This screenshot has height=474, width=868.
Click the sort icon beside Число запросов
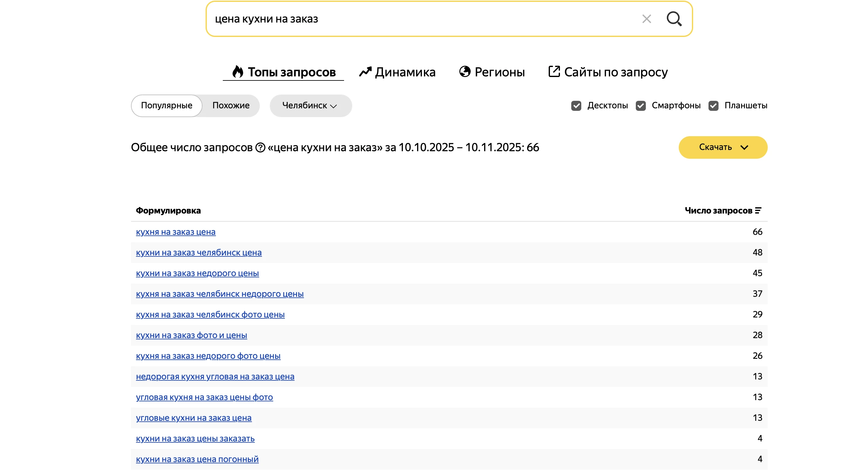coord(758,210)
